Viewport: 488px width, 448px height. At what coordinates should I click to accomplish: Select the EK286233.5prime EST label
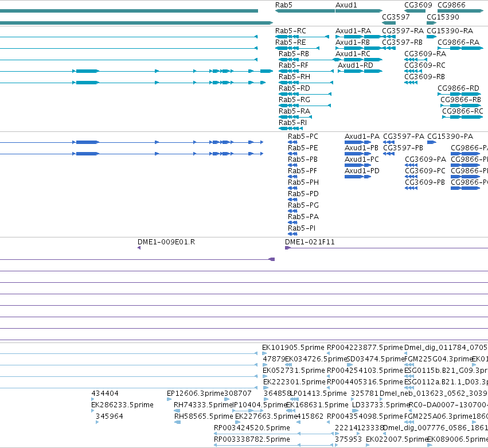[122, 405]
